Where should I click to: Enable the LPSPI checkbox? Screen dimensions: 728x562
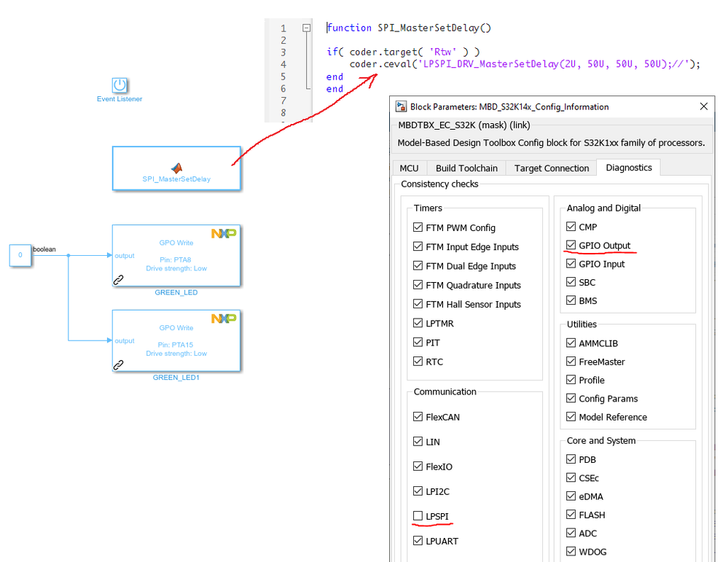point(418,515)
